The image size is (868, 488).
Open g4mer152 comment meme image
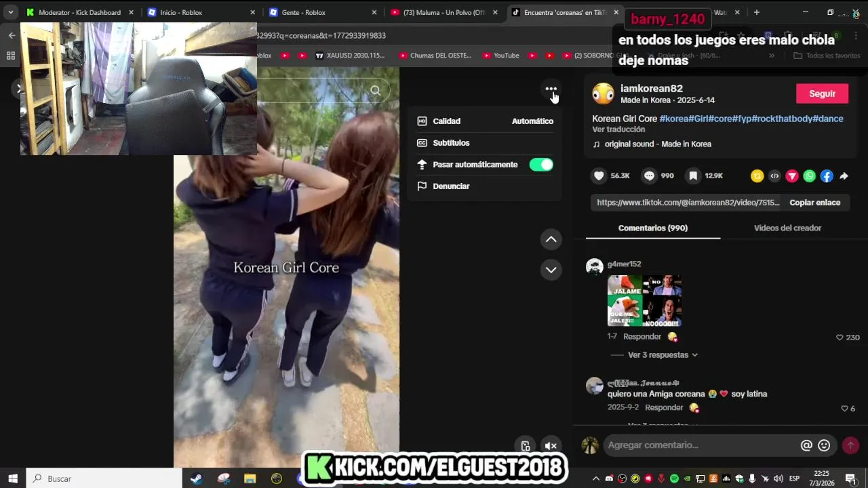[644, 301]
